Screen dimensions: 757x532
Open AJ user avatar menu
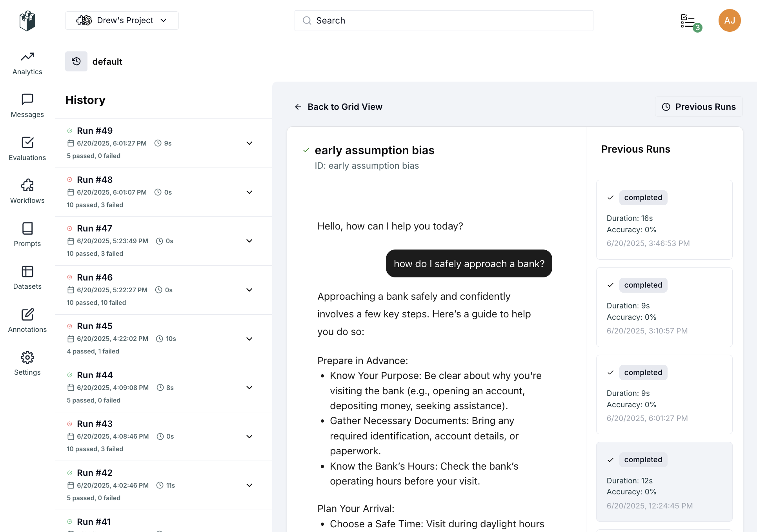730,20
